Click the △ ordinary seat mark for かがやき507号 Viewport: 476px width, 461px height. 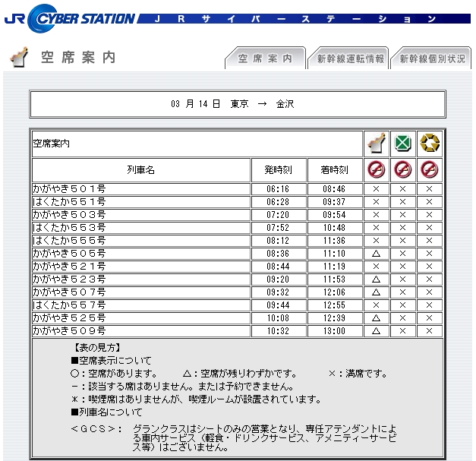point(376,292)
